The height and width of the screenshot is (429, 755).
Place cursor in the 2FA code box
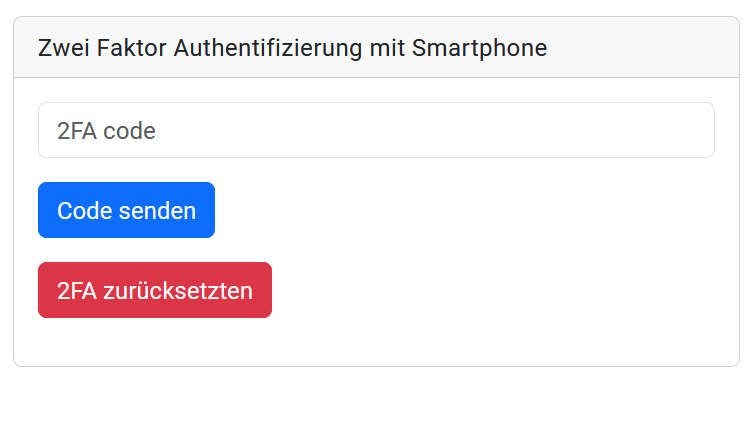(x=376, y=130)
